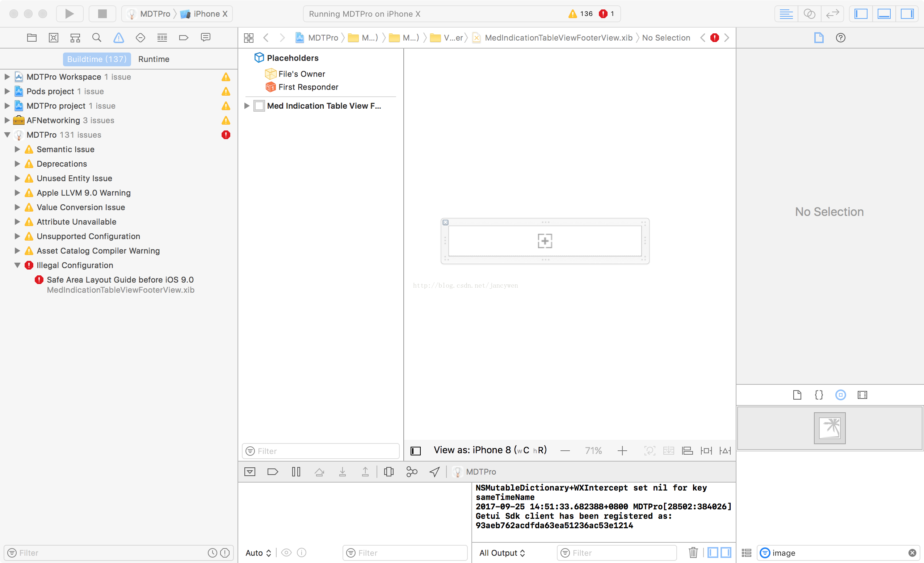
Task: Open MDTPro scheme selector
Action: click(148, 14)
